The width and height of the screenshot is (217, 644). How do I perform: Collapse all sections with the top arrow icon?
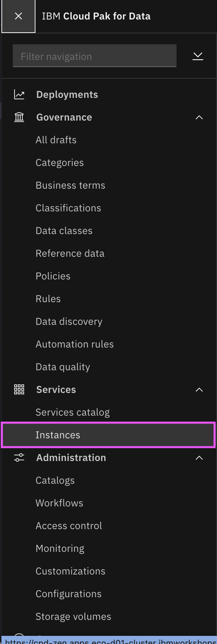tap(198, 56)
